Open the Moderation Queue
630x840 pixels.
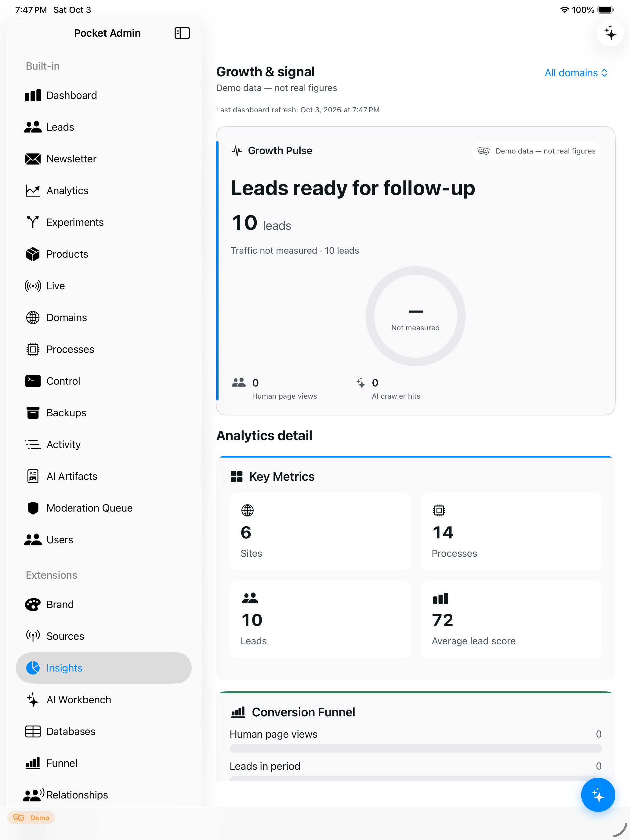pos(103,508)
